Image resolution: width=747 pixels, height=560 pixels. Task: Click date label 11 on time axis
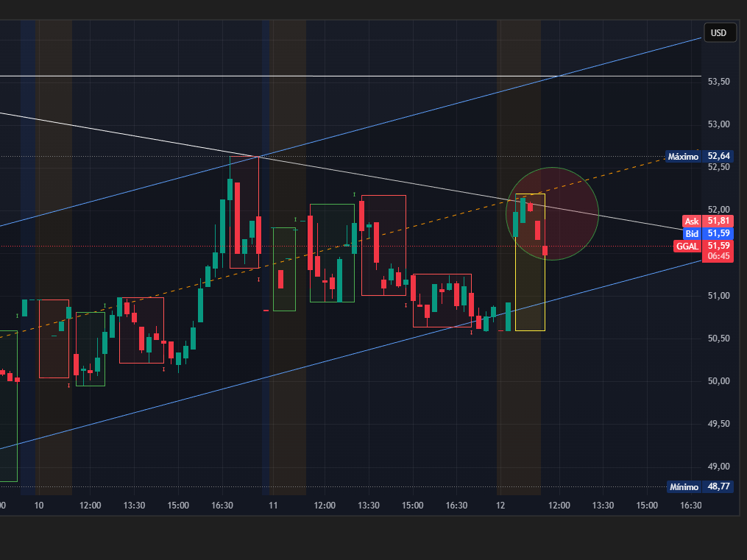point(273,506)
